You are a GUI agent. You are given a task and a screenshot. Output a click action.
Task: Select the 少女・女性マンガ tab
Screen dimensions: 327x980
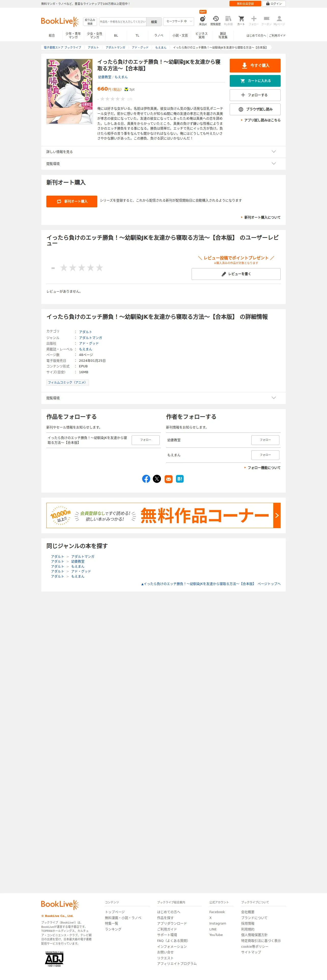(x=94, y=35)
